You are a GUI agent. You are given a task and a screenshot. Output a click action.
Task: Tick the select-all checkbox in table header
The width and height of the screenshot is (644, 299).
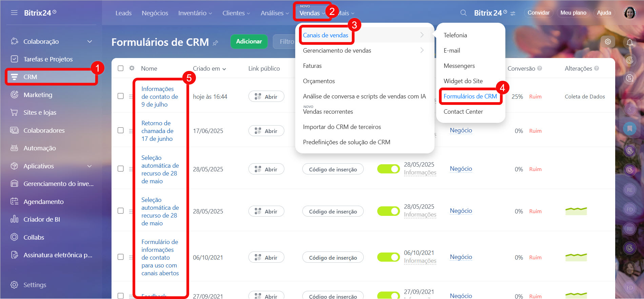tap(120, 68)
